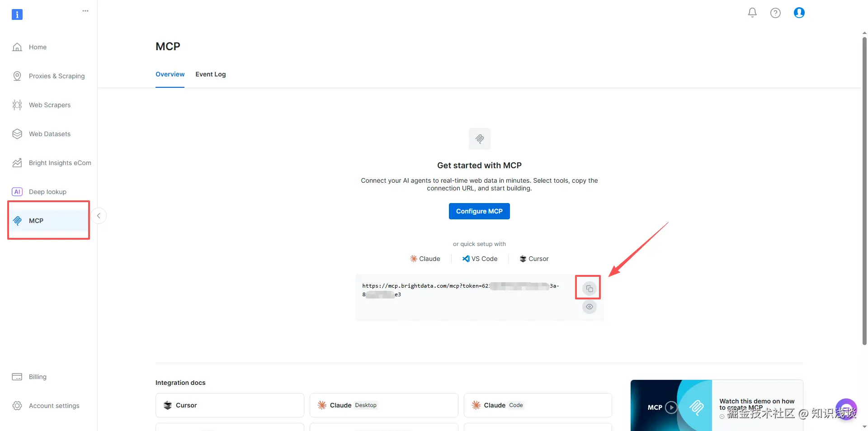868x431 pixels.
Task: Open Claude Code integration doc card
Action: (538, 405)
